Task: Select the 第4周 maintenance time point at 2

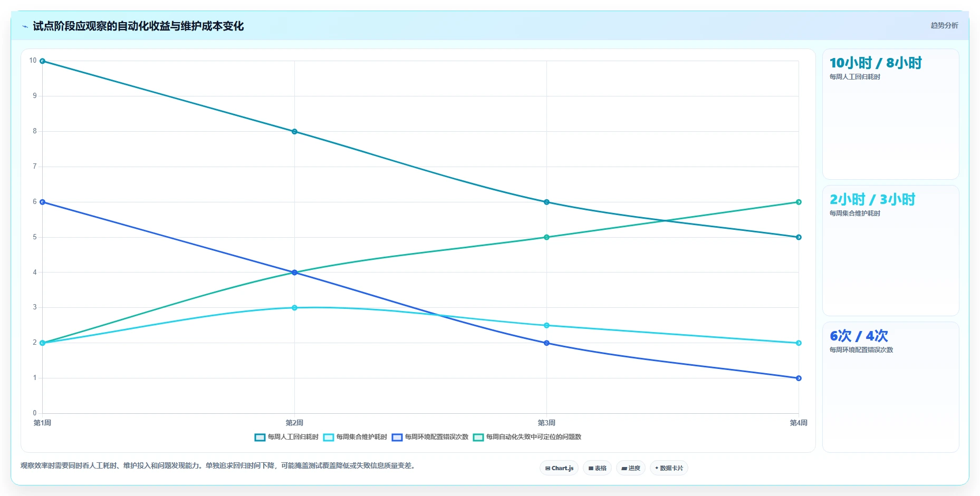Action: [799, 343]
